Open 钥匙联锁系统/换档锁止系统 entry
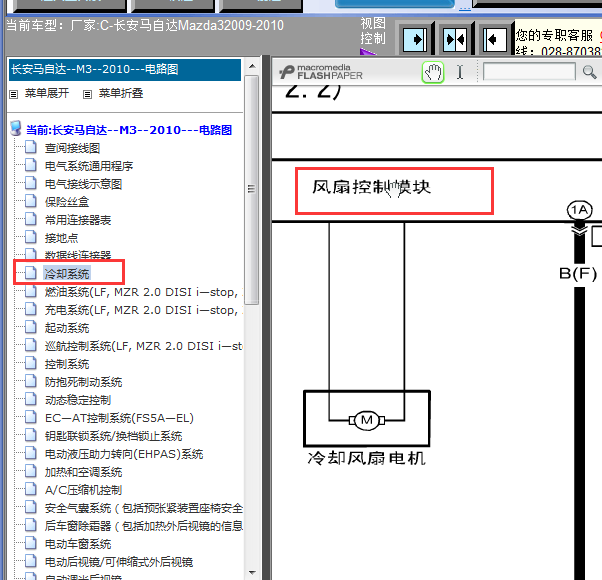602x580 pixels. [x=113, y=436]
